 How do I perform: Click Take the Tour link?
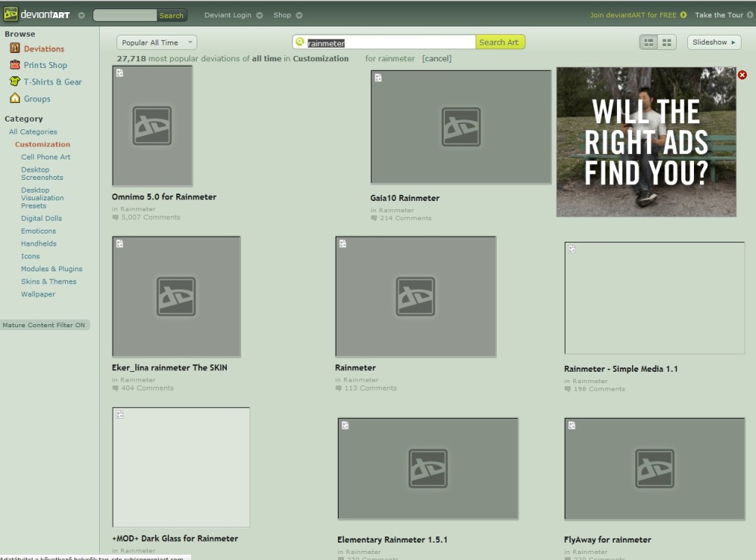pos(718,15)
